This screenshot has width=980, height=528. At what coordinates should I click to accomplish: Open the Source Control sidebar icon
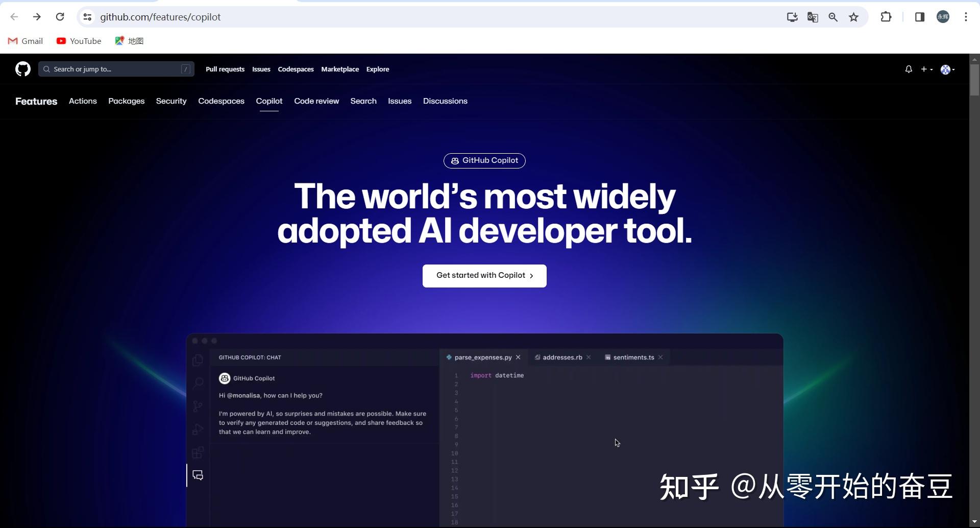[x=198, y=406]
